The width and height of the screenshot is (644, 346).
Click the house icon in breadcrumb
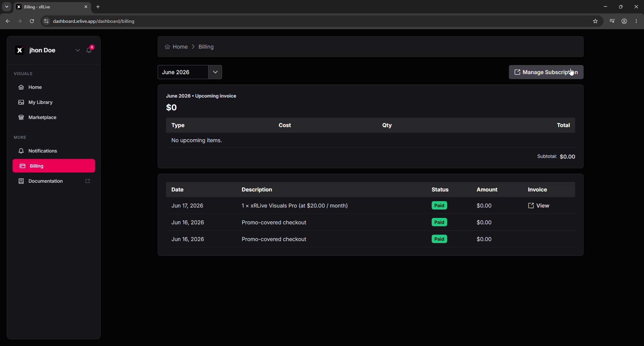pyautogui.click(x=167, y=47)
